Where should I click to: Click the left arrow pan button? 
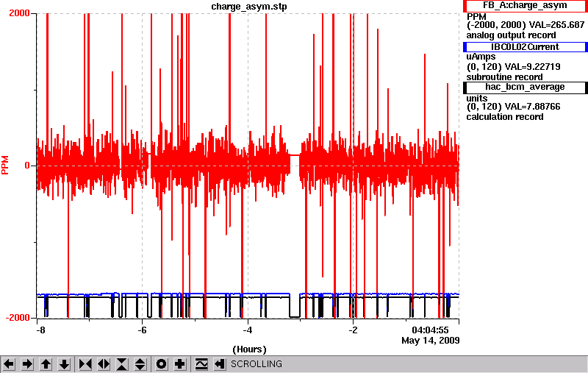coord(9,364)
